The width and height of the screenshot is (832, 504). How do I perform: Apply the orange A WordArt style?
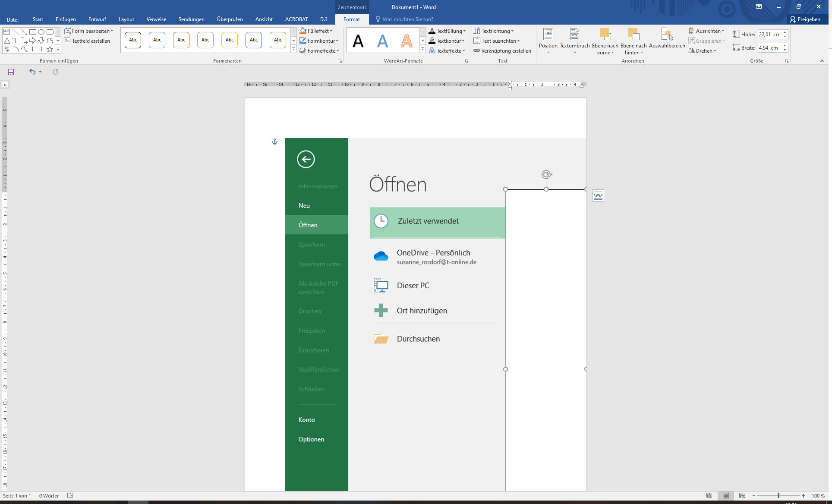(407, 41)
